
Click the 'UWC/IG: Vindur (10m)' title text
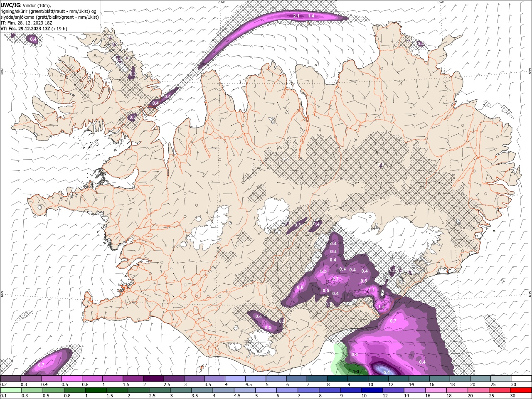(x=26, y=5)
